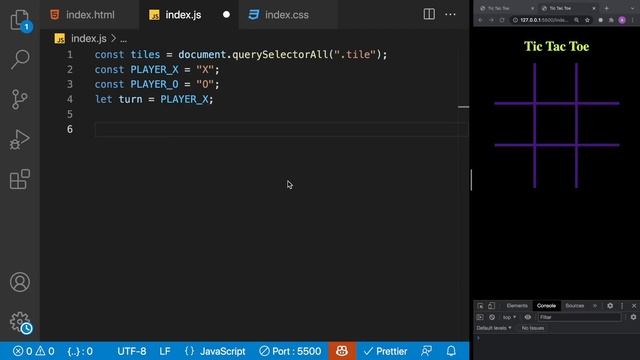Toggle DevTools inspect element mode

tap(480, 306)
